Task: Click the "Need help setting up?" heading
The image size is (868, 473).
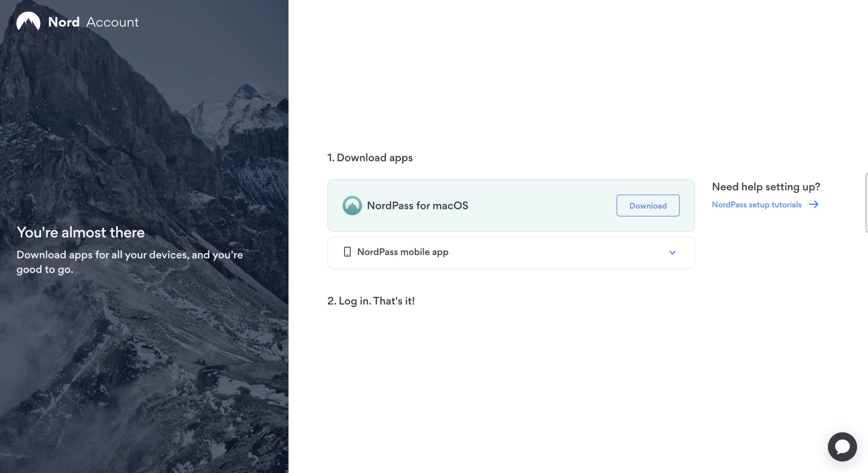Action: [766, 187]
